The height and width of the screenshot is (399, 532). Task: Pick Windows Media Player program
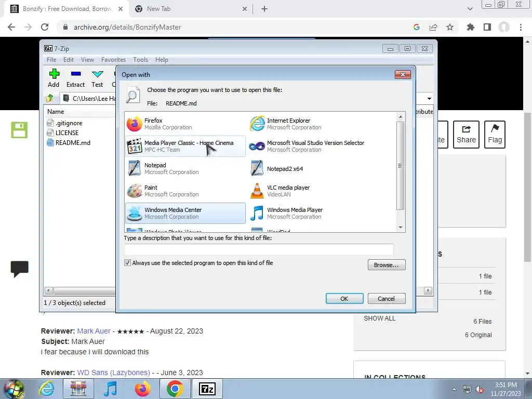point(308,214)
